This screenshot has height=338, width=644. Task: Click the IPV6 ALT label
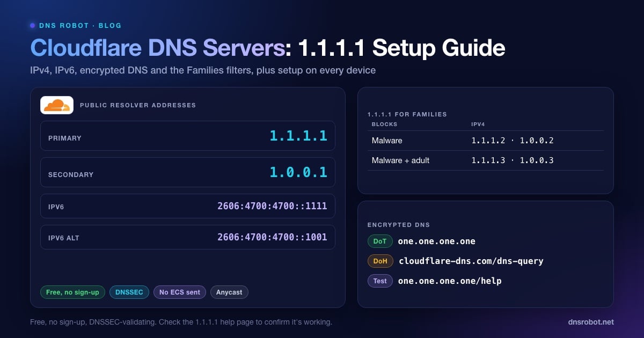pyautogui.click(x=63, y=238)
